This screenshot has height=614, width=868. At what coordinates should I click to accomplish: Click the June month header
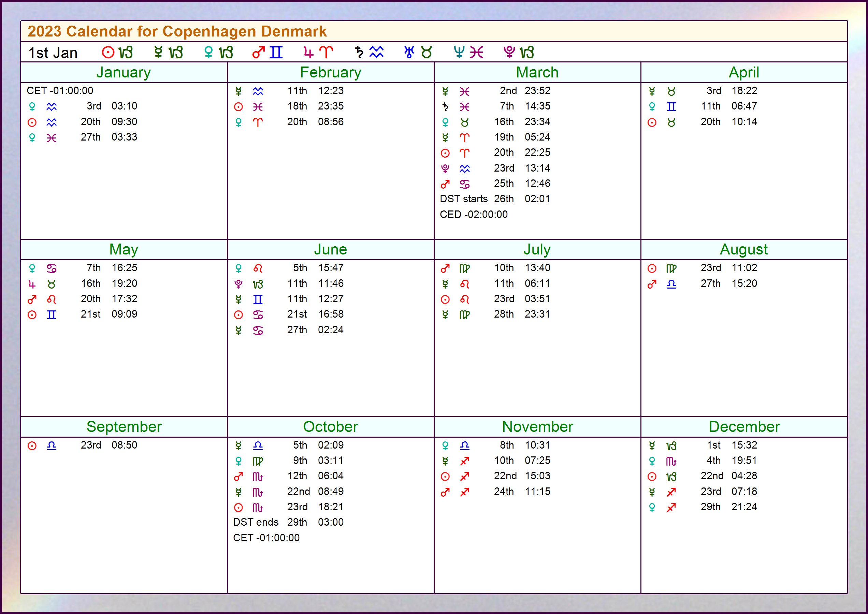pyautogui.click(x=331, y=250)
